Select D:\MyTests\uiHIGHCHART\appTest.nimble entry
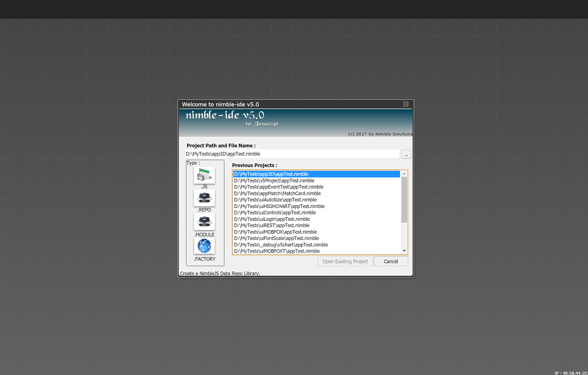The image size is (588, 375). [316, 206]
